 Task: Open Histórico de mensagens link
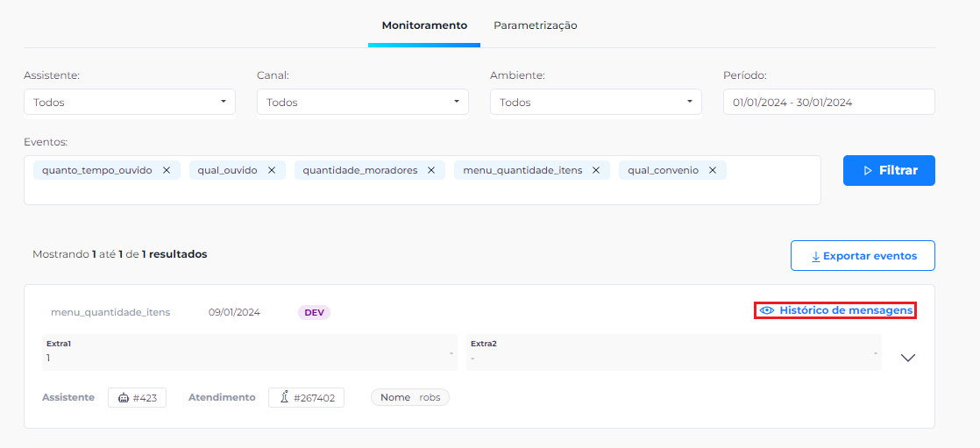pyautogui.click(x=835, y=309)
